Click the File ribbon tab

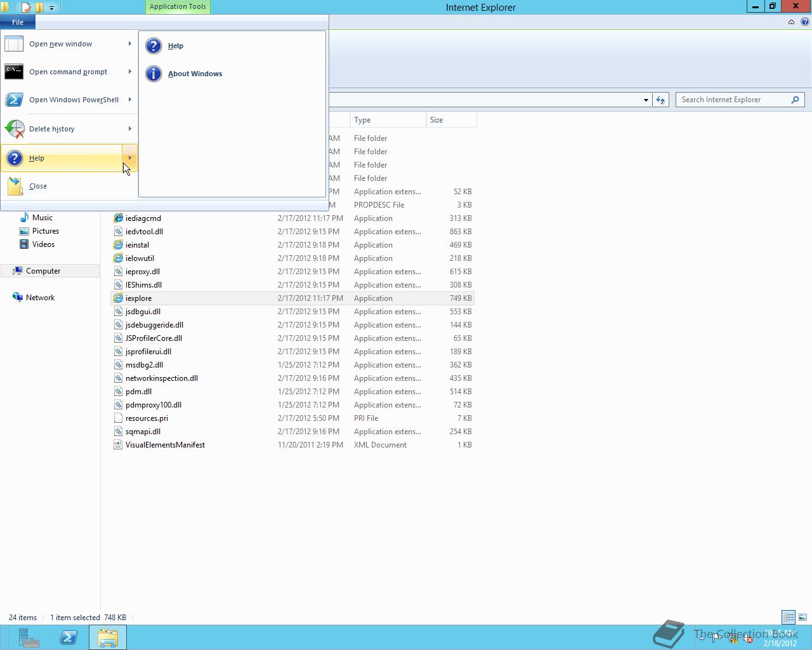coord(18,22)
